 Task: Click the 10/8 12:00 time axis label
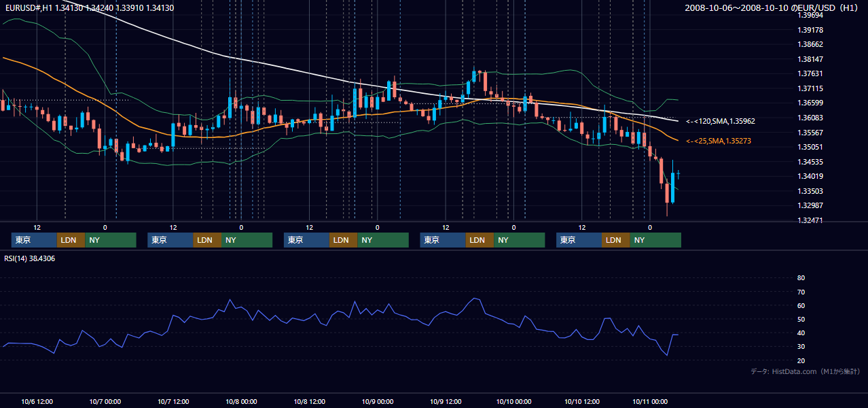310,402
